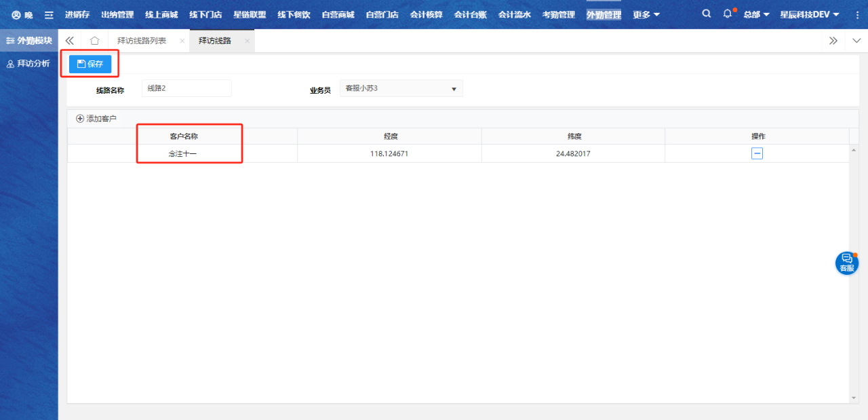Expand the 更多 menu
This screenshot has width=868, height=420.
(646, 15)
